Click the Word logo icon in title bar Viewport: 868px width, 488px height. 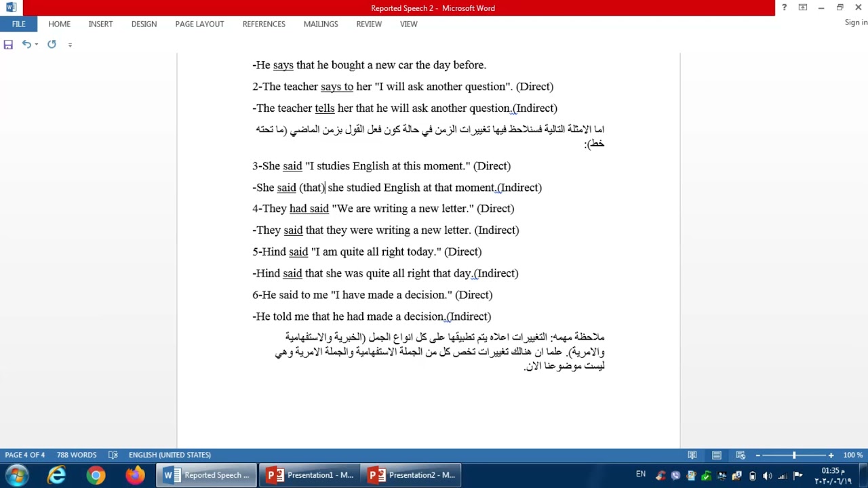pyautogui.click(x=11, y=7)
